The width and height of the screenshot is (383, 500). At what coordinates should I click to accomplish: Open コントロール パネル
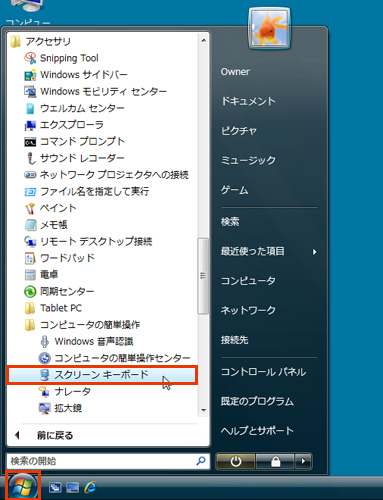pyautogui.click(x=263, y=372)
